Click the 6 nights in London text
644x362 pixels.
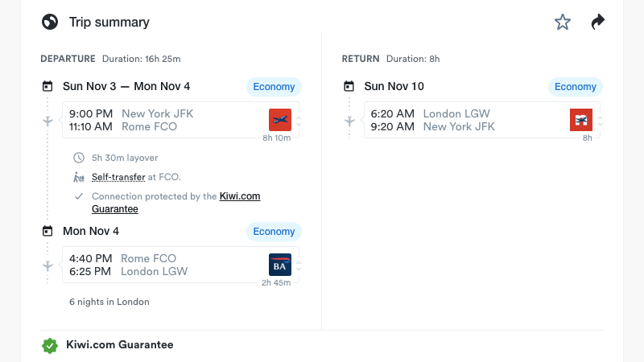tap(109, 302)
